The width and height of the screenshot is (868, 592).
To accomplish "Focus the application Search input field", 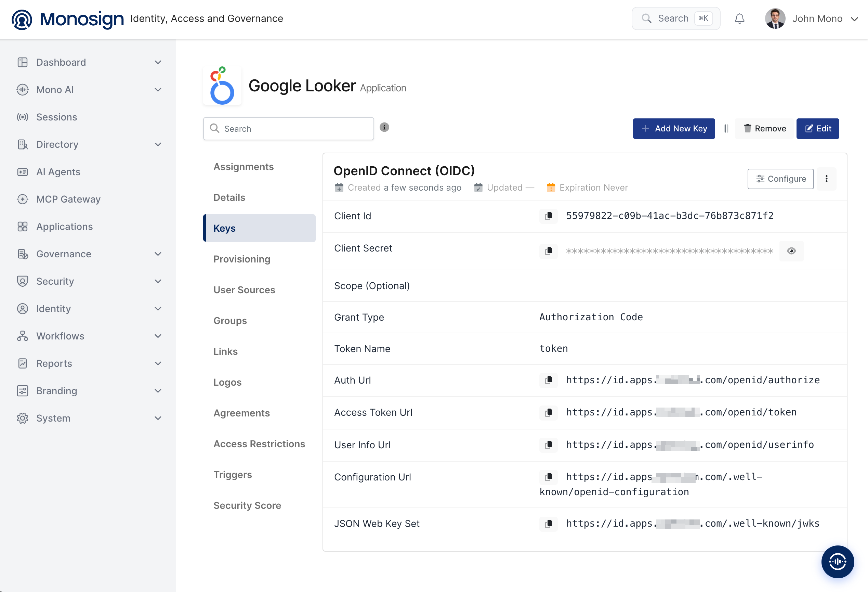I will pyautogui.click(x=288, y=129).
